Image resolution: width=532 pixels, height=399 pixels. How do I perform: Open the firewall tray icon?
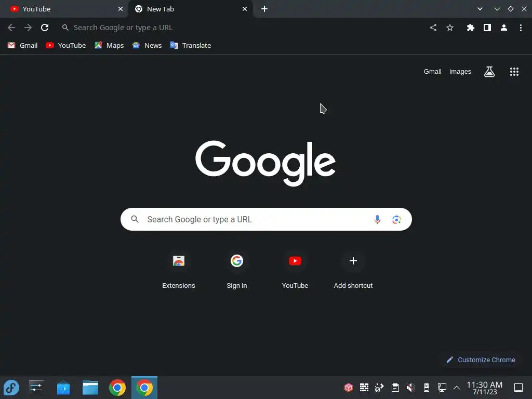tap(364, 388)
